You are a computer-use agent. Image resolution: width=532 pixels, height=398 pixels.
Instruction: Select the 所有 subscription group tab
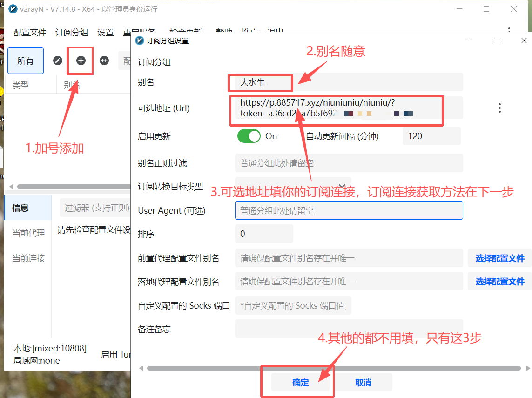pyautogui.click(x=26, y=61)
